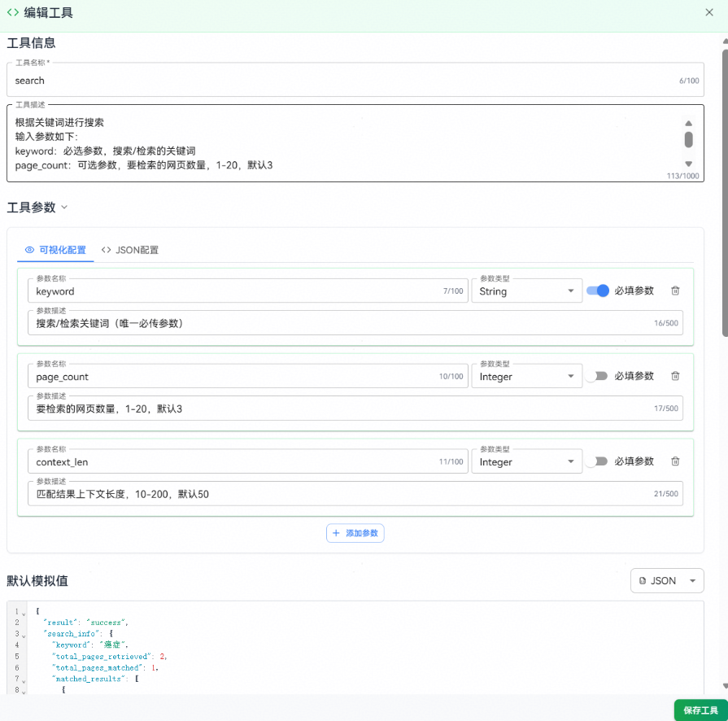Viewport: 728px width, 721px height.
Task: Click the tool name input field
Action: [342, 81]
